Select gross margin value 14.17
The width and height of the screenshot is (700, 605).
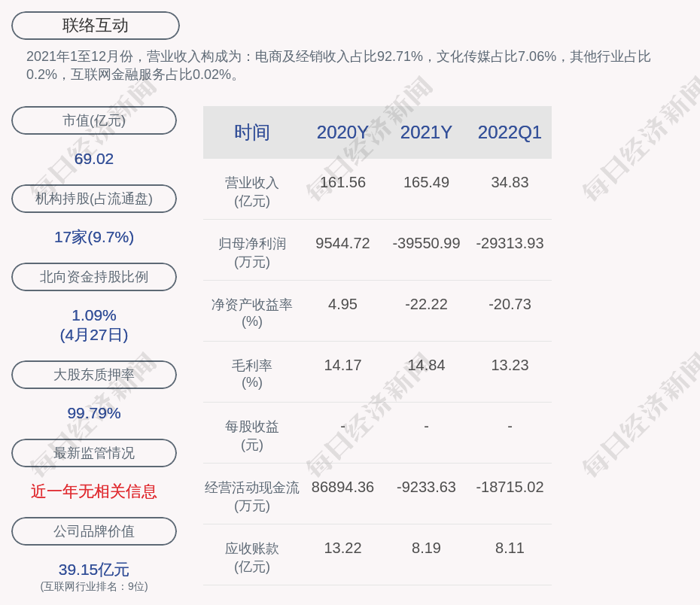click(x=343, y=366)
